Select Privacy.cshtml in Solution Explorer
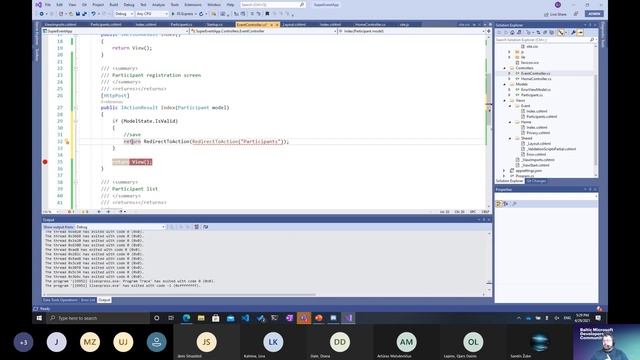Screen dimensions: 640x360 click(538, 133)
